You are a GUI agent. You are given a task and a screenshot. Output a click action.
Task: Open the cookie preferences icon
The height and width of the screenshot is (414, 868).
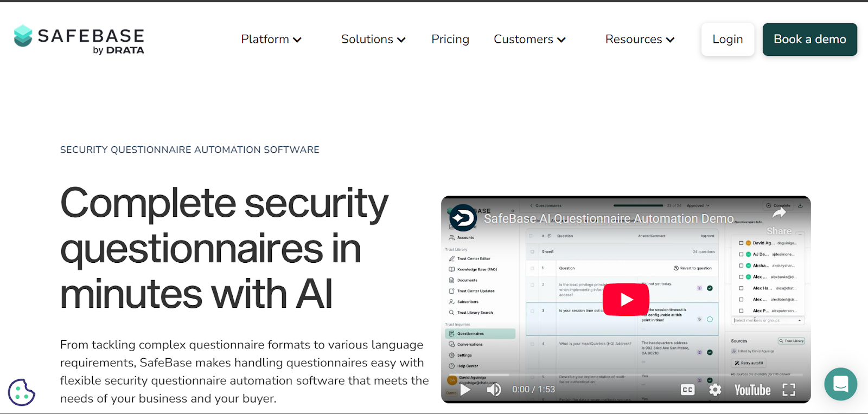coord(22,392)
